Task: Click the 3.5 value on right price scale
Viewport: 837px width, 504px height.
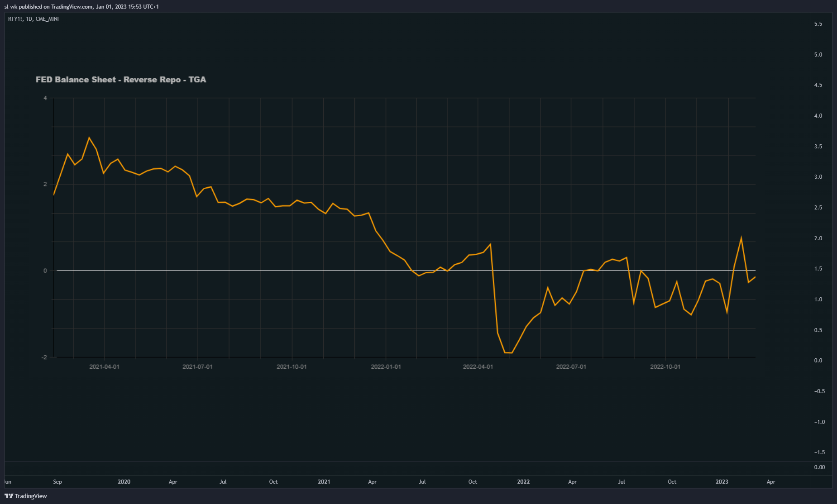Action: (818, 147)
